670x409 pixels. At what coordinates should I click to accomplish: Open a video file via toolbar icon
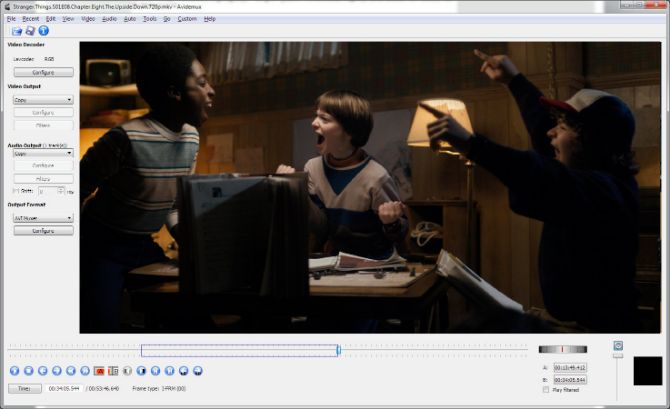pos(17,31)
